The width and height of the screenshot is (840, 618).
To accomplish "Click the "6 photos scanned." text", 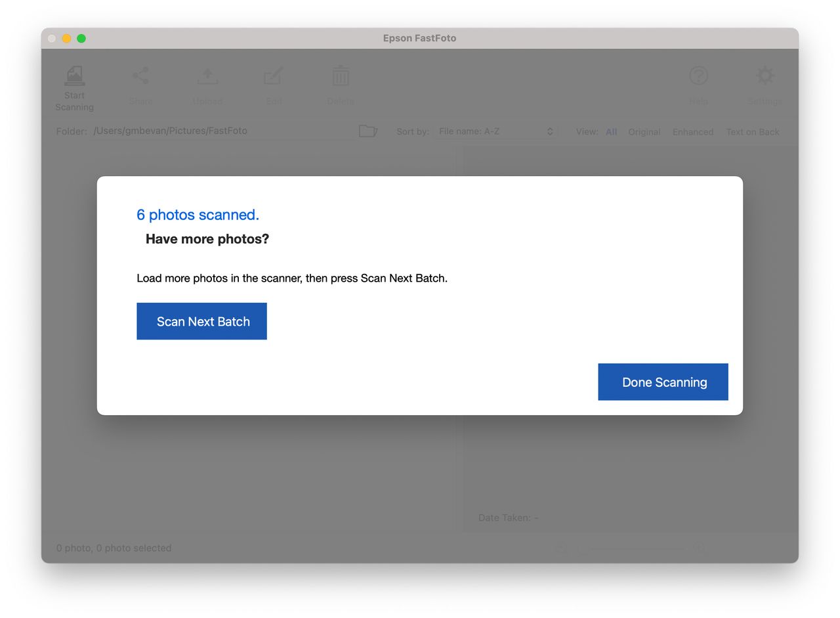I will (198, 215).
